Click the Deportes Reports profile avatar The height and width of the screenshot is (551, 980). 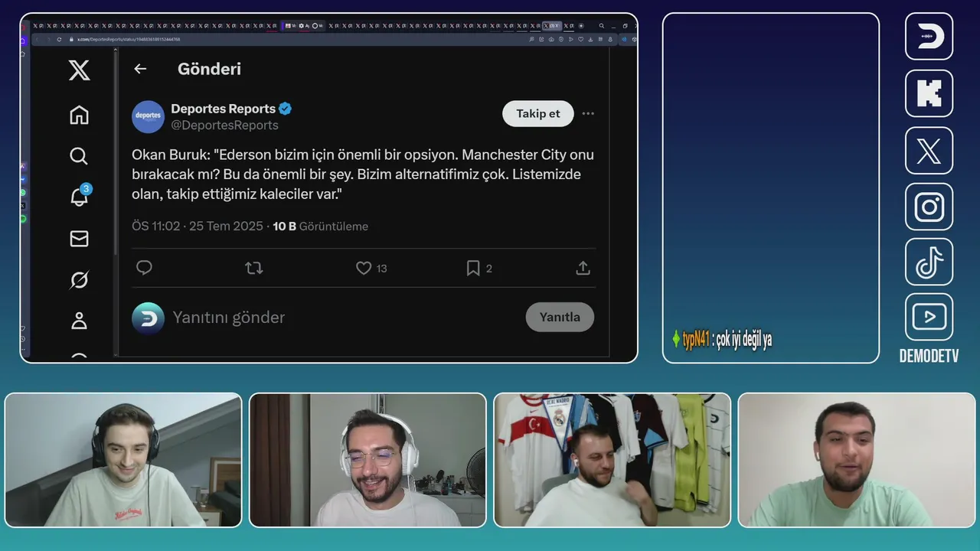tap(148, 116)
